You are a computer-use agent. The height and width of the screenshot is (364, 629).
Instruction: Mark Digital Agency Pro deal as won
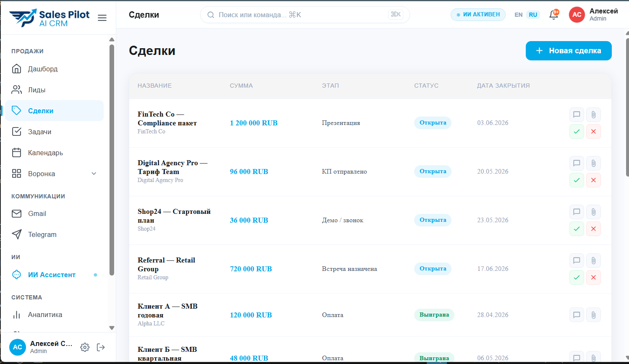point(577,180)
